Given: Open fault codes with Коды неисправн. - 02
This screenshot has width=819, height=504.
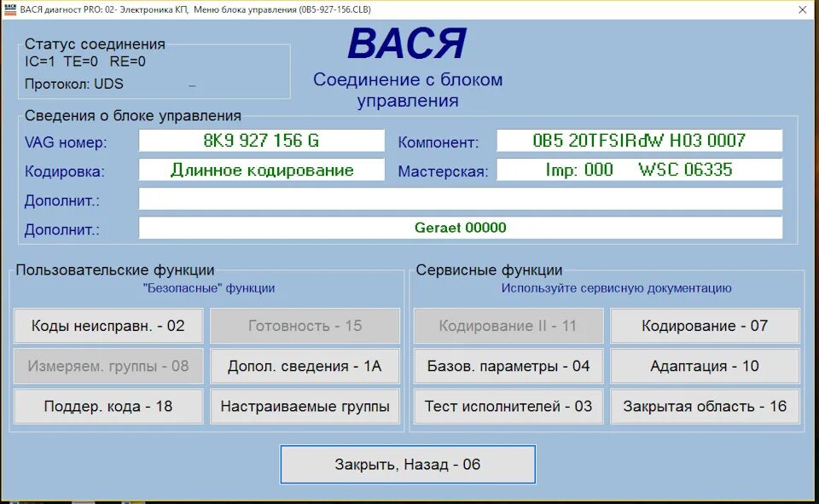Looking at the screenshot, I should [108, 326].
